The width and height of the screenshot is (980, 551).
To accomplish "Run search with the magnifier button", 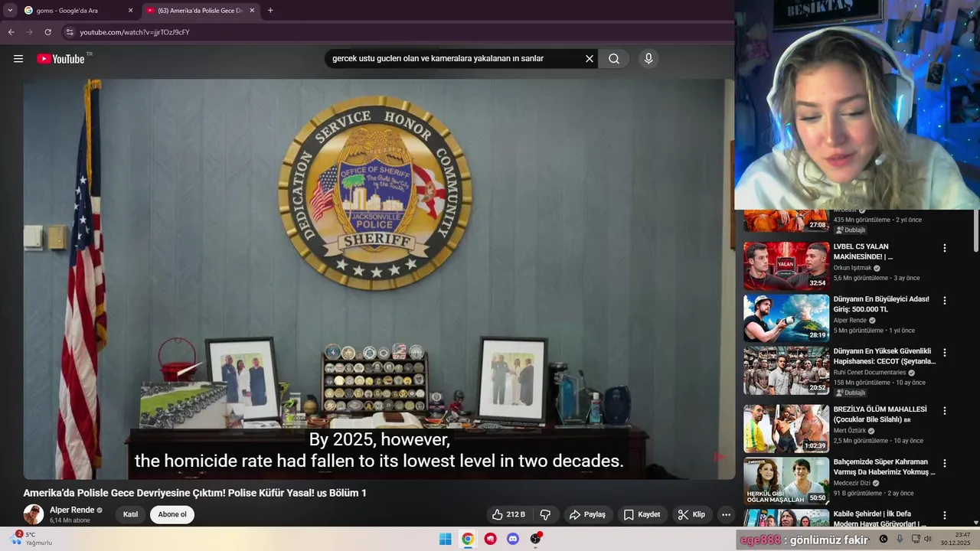I will [x=614, y=59].
